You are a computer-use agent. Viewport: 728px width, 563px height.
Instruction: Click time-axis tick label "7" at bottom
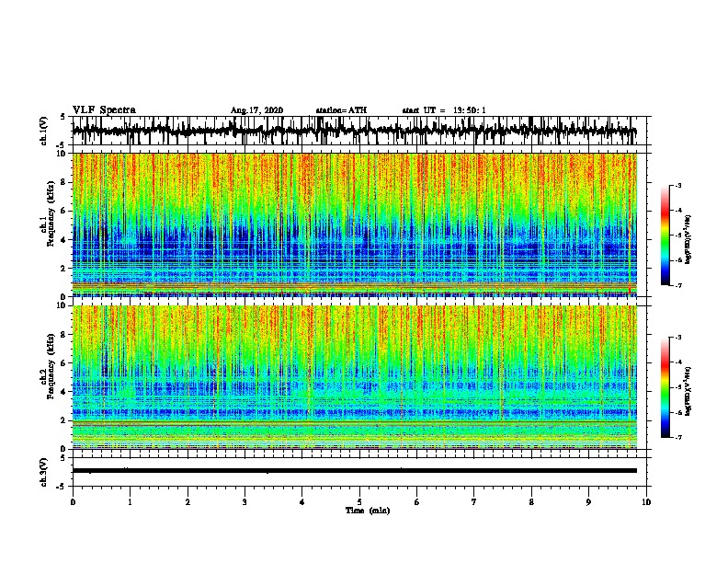coord(474,502)
